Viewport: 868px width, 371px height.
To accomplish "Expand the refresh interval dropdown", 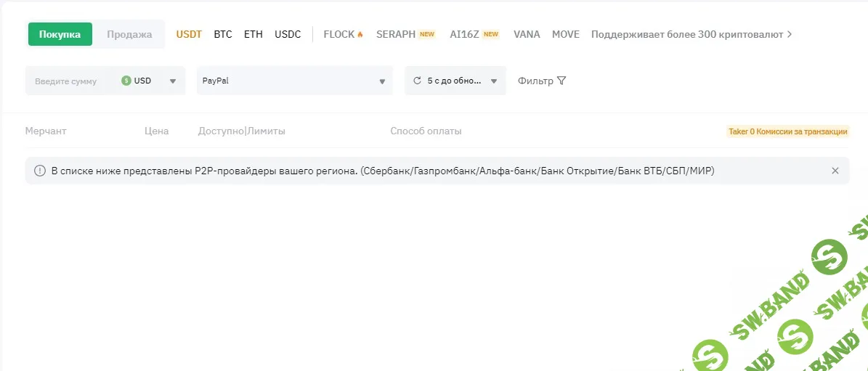I will pos(494,81).
